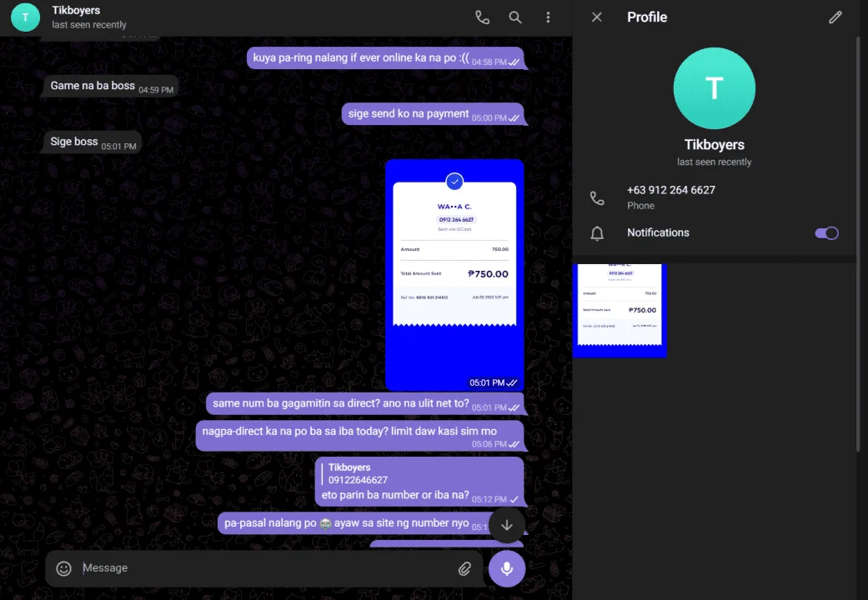Record a voice message with microphone button

tap(506, 568)
